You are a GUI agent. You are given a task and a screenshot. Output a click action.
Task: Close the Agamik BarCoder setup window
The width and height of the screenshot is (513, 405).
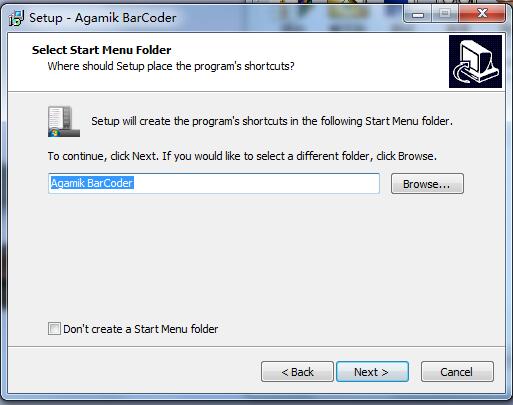click(x=482, y=14)
